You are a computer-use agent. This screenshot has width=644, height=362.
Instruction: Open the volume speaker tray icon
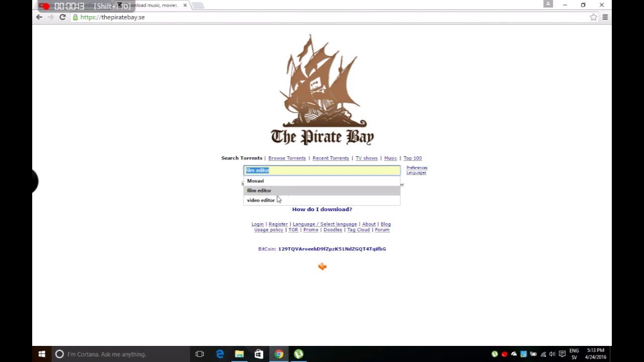pos(552,354)
